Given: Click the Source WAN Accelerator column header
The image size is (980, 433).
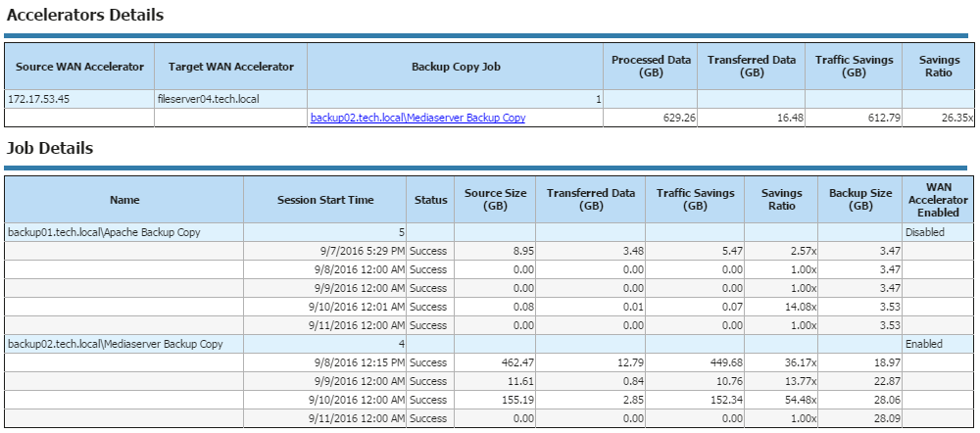Looking at the screenshot, I should [79, 67].
